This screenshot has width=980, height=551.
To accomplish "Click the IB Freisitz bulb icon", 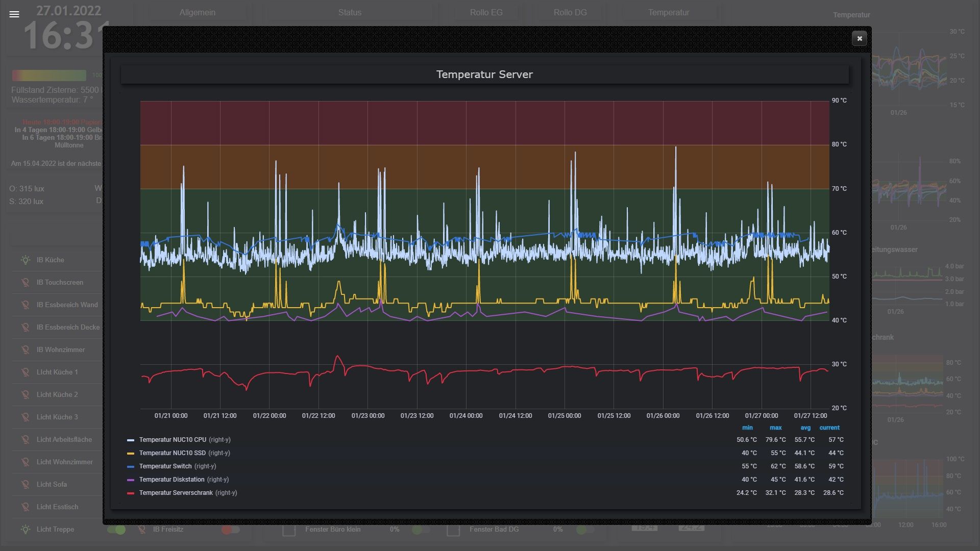I will pos(142,529).
